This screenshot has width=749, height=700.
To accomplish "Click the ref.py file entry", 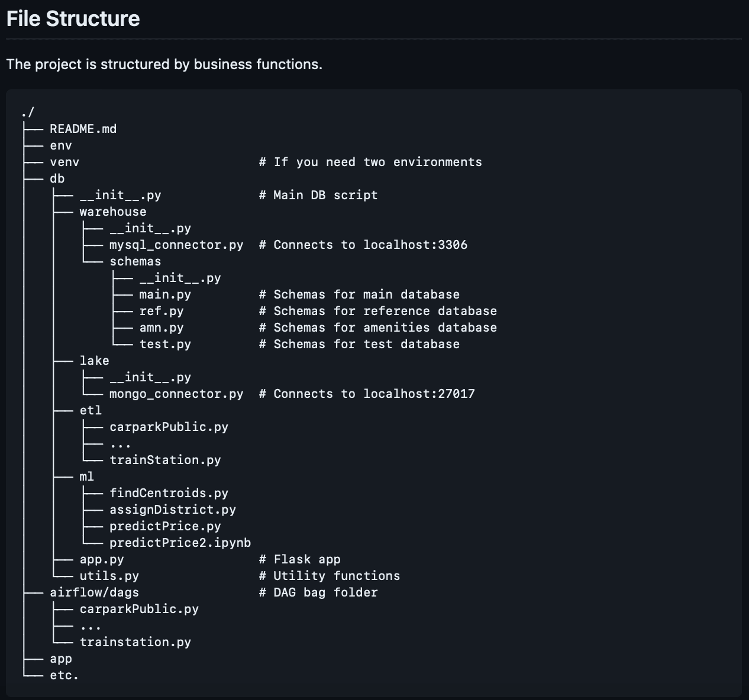I will 162,310.
